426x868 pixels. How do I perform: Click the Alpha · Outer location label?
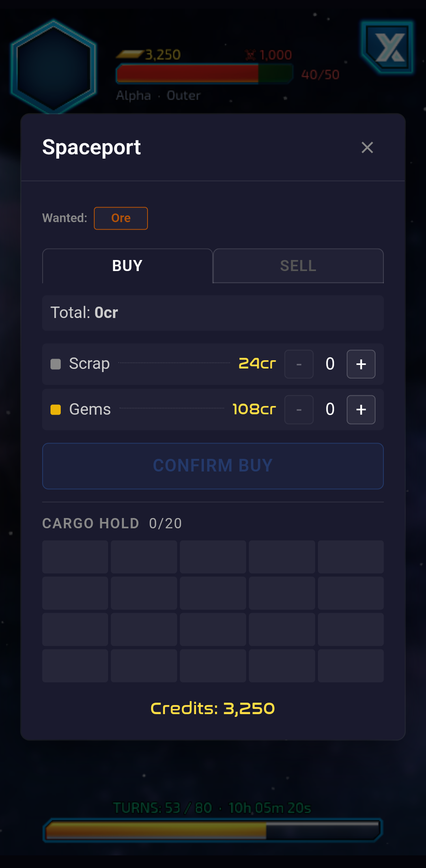158,95
